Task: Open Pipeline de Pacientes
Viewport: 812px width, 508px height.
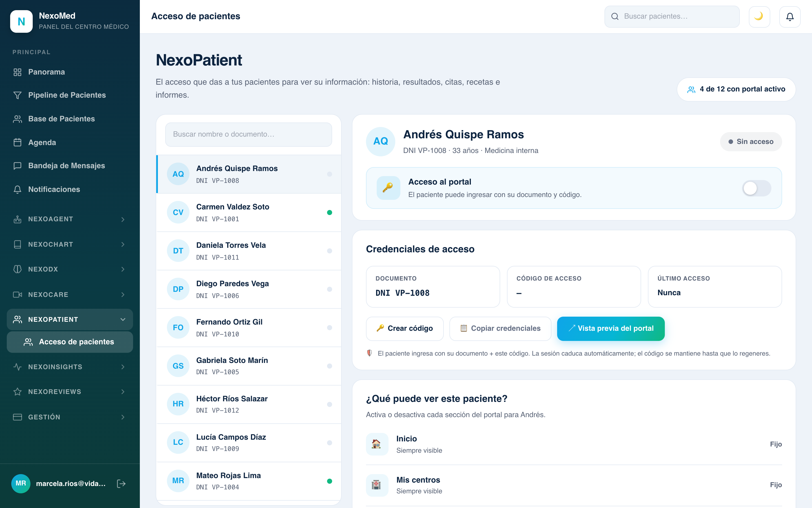Action: coord(70,95)
